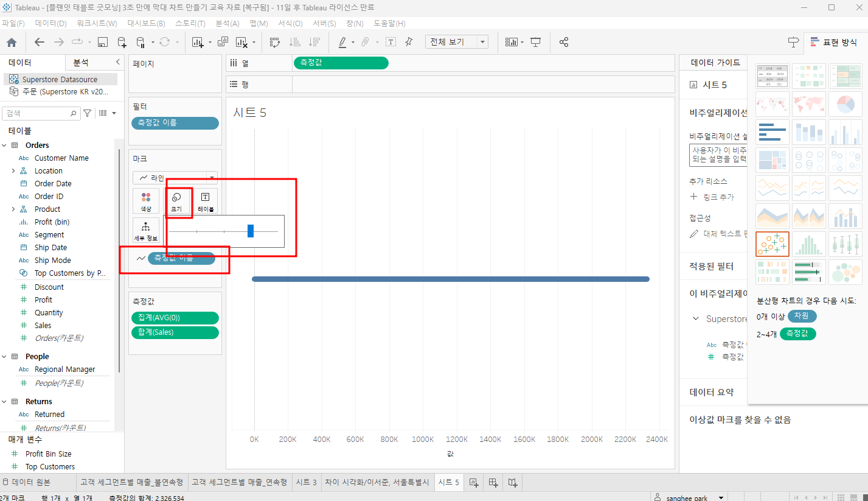This screenshot has height=501, width=868.
Task: Clear the sheet with the toolbar icon
Action: [x=241, y=42]
